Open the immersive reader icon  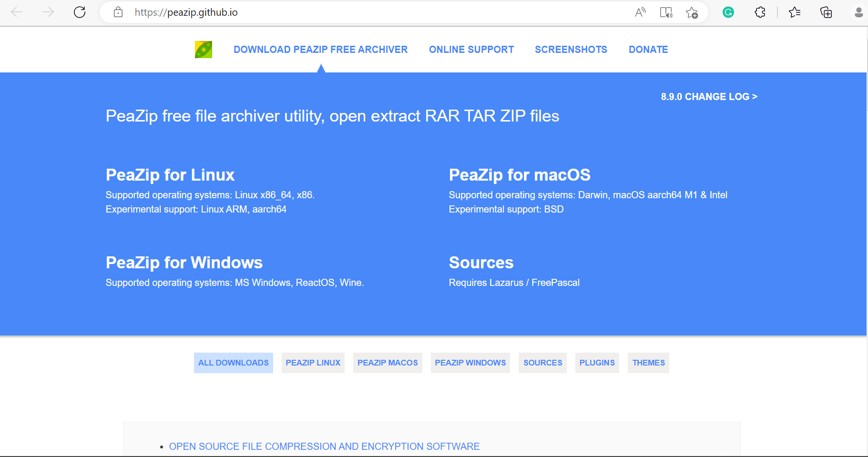[x=666, y=12]
